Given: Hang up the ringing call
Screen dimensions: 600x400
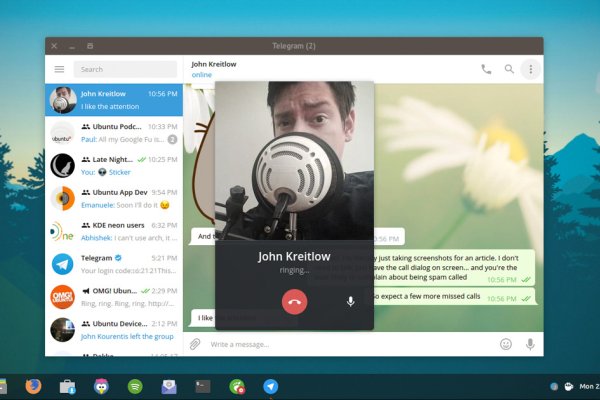Looking at the screenshot, I should click(294, 300).
